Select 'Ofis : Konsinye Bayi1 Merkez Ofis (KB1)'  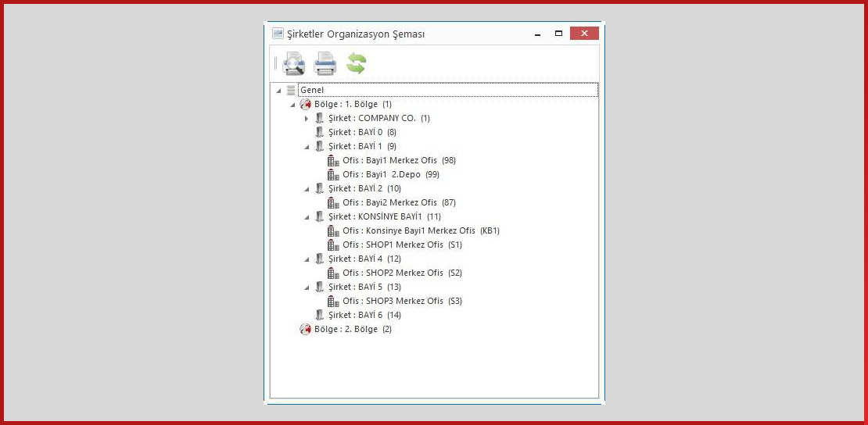tap(421, 230)
